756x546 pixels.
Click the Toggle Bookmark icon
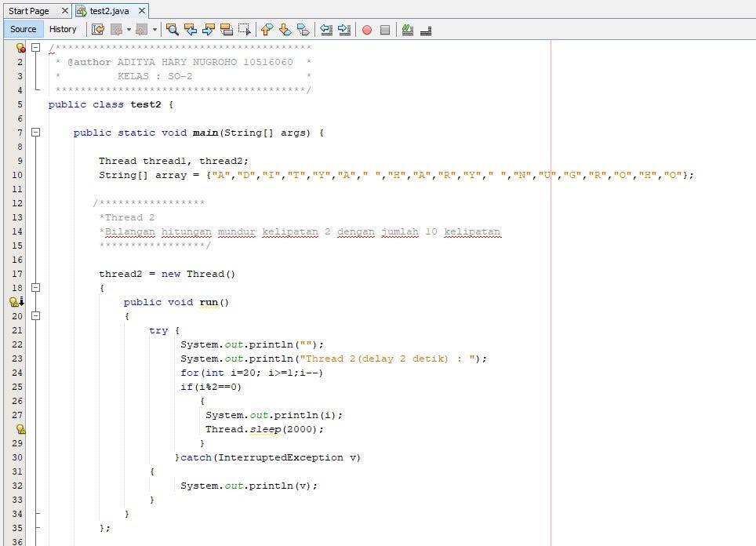pos(303,30)
